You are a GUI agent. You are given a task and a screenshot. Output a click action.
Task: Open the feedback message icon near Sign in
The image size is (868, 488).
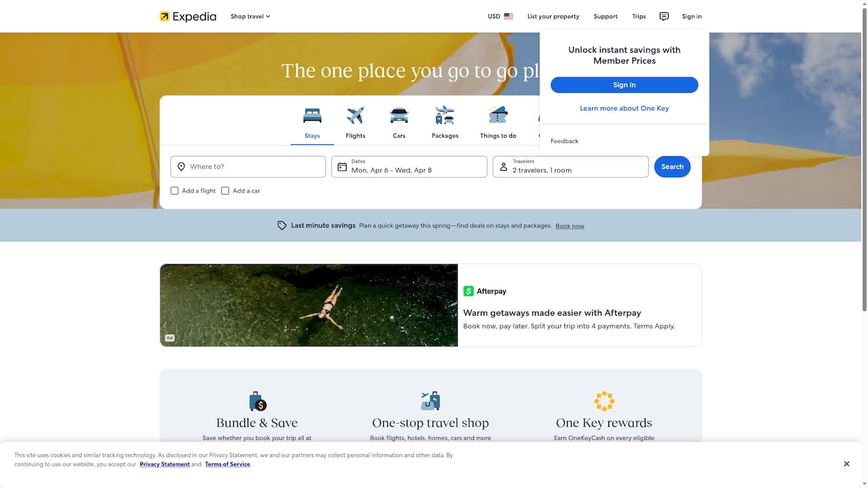664,16
